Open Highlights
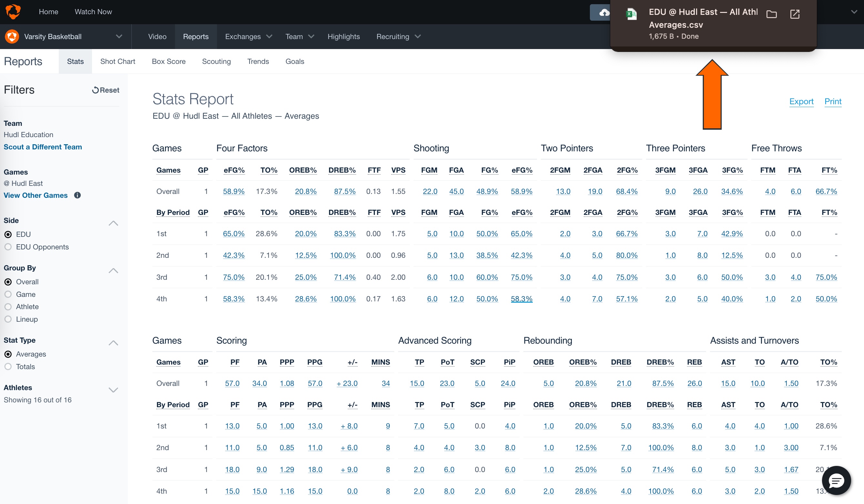 click(x=344, y=36)
